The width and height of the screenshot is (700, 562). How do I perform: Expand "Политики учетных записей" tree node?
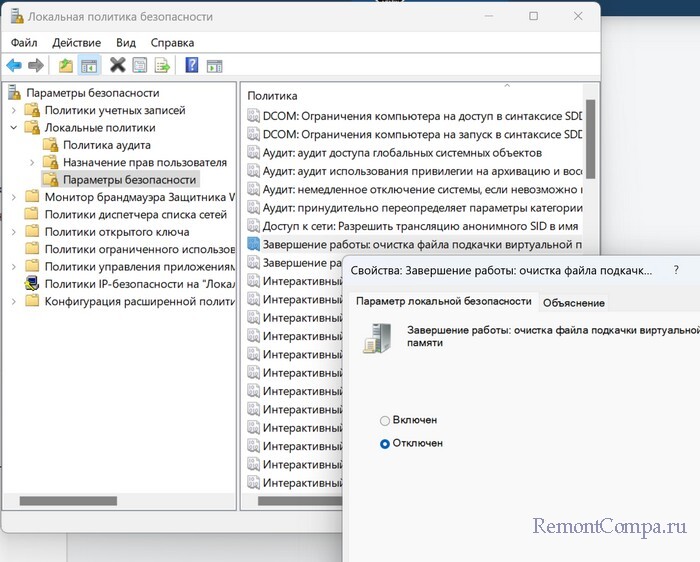tap(13, 111)
